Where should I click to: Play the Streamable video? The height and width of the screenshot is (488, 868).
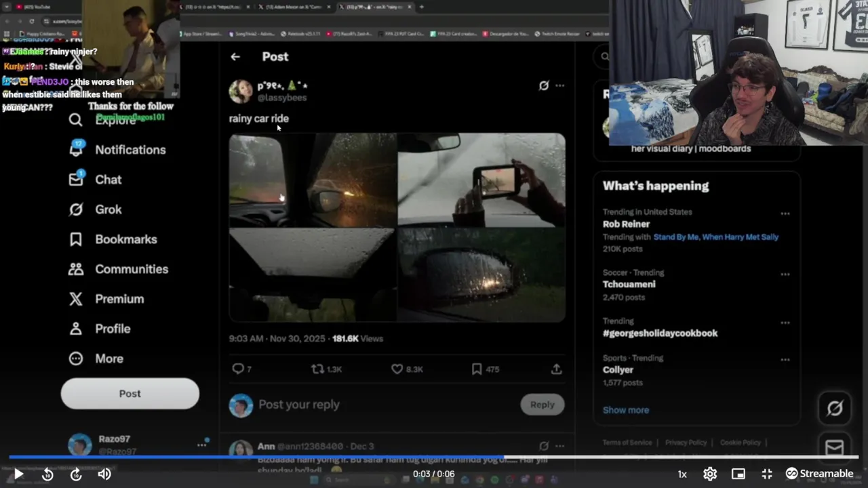(19, 474)
